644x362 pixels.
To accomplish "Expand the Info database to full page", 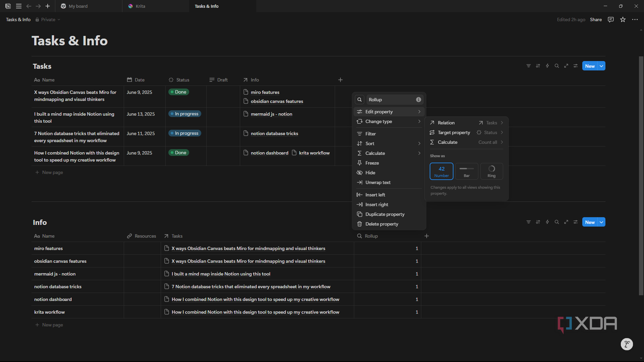I will pos(566,222).
